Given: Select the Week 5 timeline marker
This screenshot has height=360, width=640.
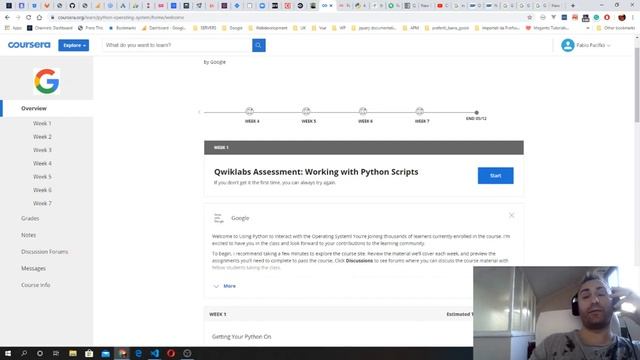Looking at the screenshot, I should 306,111.
